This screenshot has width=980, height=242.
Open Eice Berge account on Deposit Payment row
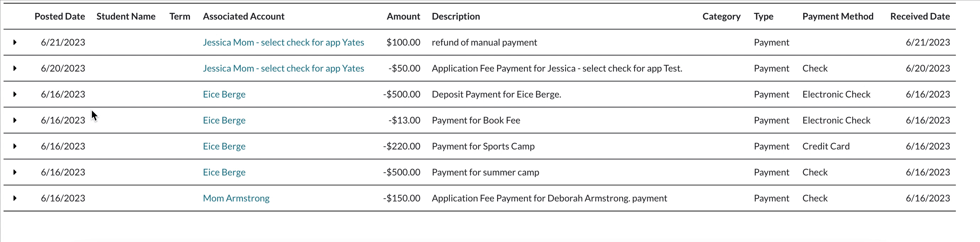[224, 94]
